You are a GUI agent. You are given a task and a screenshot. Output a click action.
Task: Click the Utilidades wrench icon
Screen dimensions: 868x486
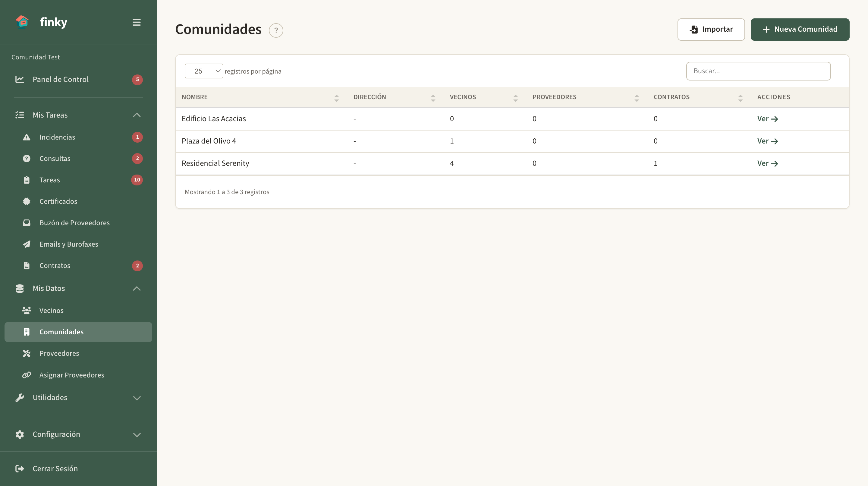20,398
